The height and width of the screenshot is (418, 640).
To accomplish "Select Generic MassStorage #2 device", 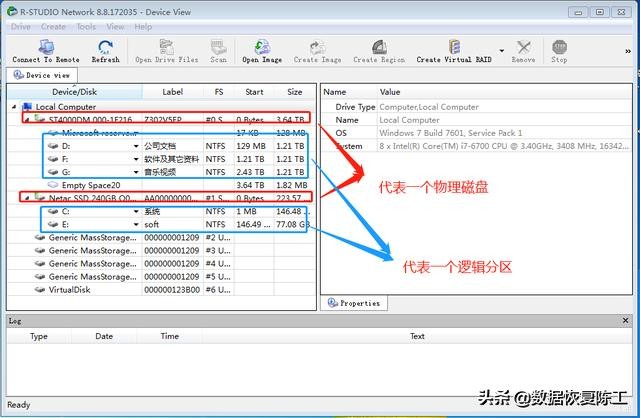I will [162, 238].
